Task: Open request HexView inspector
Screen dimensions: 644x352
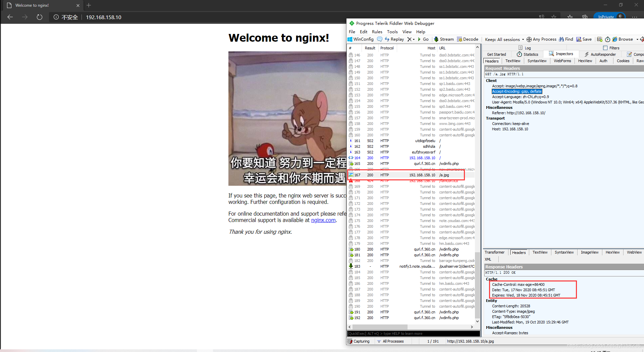Action: 585,61
